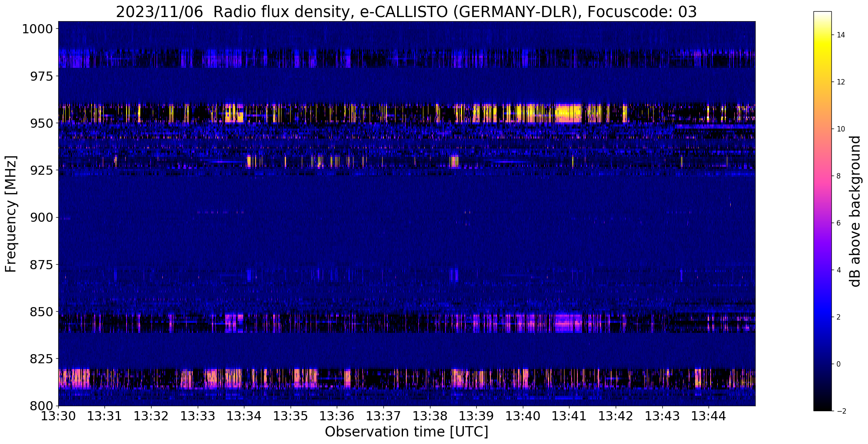Click the 13:37 time tick label
Viewport: 868px width, 444px height.
point(383,416)
